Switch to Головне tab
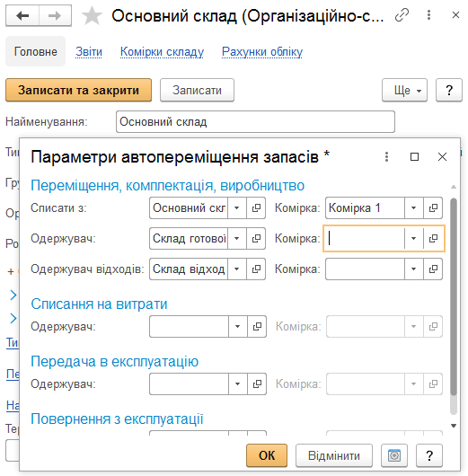The image size is (468, 476). pos(36,51)
